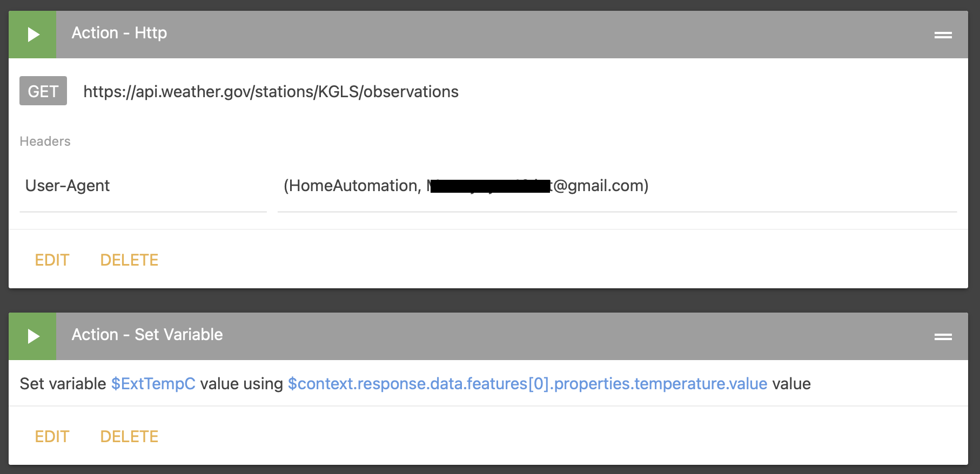Focus the HomeAutomation header value field
The width and height of the screenshot is (980, 474).
click(x=616, y=186)
